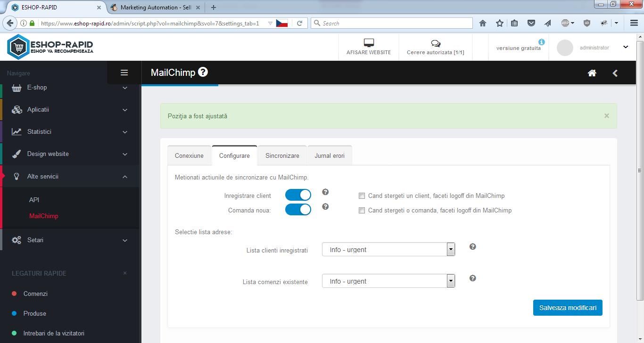The image size is (644, 343).
Task: Click Salveaza modificari button
Action: (x=568, y=308)
